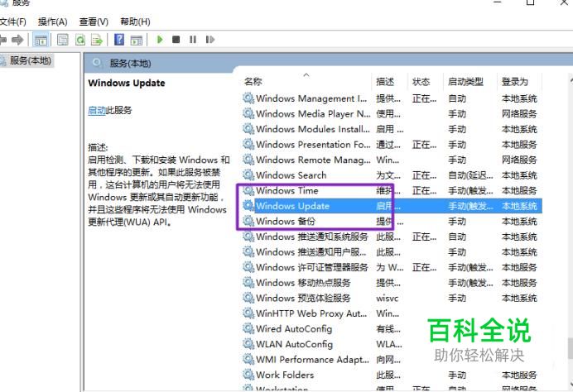
Task: Select 服务(本地) in the left tree
Action: coord(31,60)
